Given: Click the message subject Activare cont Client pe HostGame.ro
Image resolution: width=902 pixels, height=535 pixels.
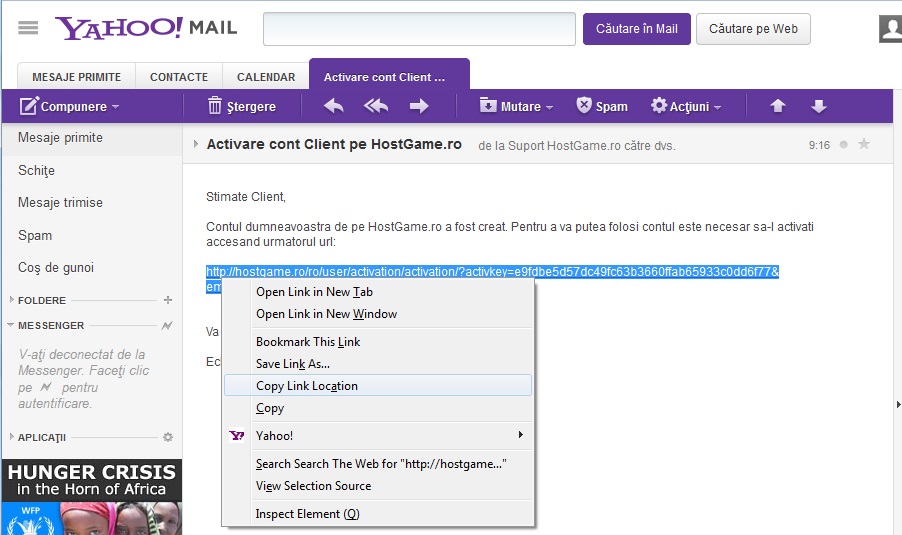Looking at the screenshot, I should point(334,144).
